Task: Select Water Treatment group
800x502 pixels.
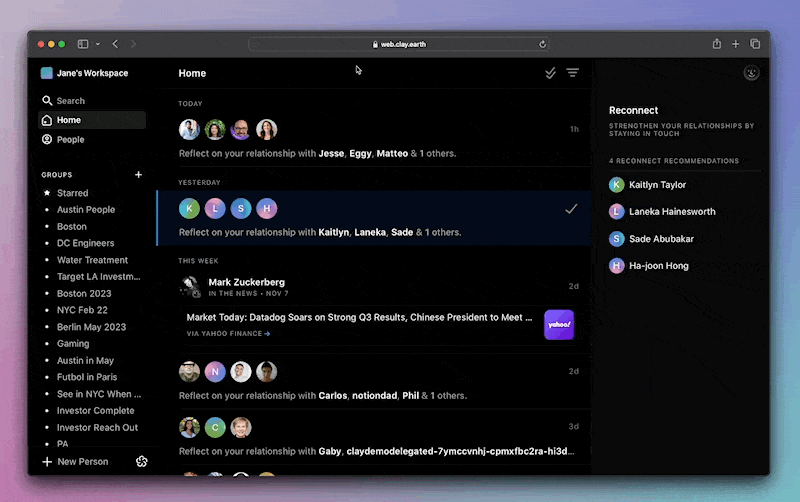Action: pyautogui.click(x=92, y=260)
